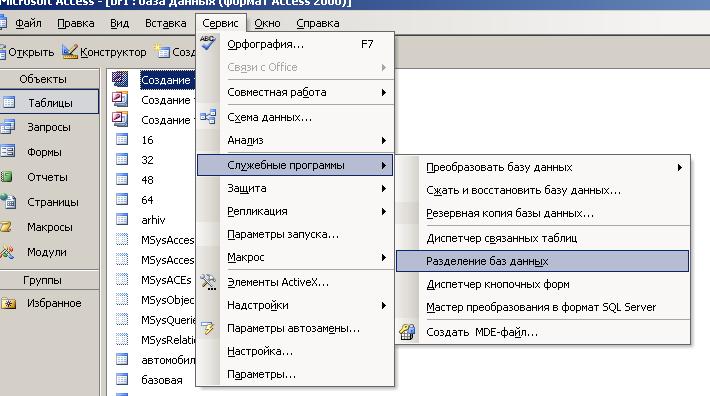Expand the Совместная работа submenu

295,92
